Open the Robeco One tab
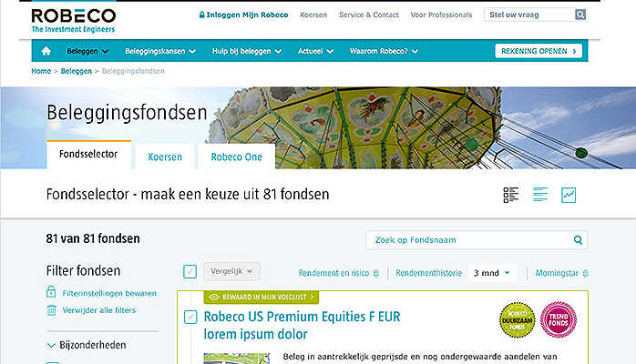This screenshot has width=636, height=364. (237, 157)
